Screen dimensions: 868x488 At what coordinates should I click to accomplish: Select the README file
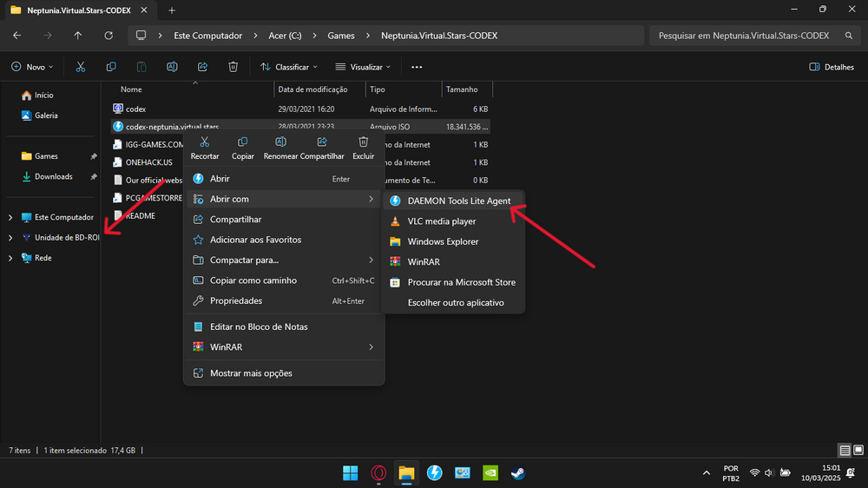tap(140, 216)
